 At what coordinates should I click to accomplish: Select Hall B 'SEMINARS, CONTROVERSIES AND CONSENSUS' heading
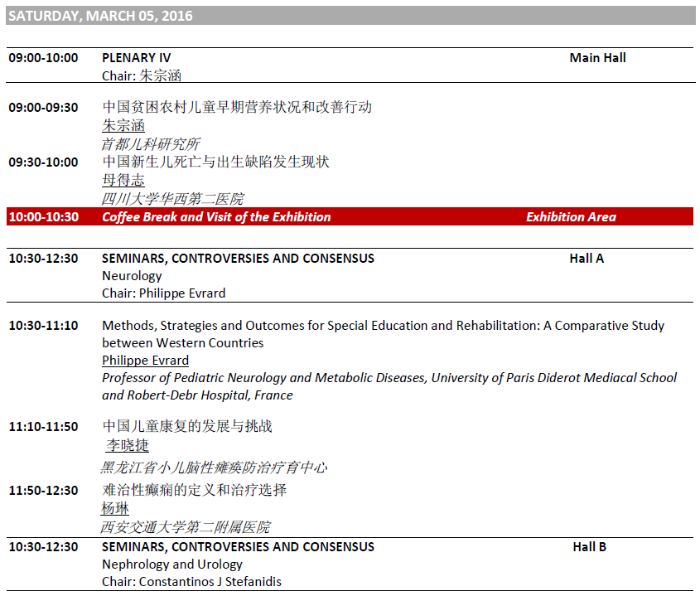click(239, 547)
